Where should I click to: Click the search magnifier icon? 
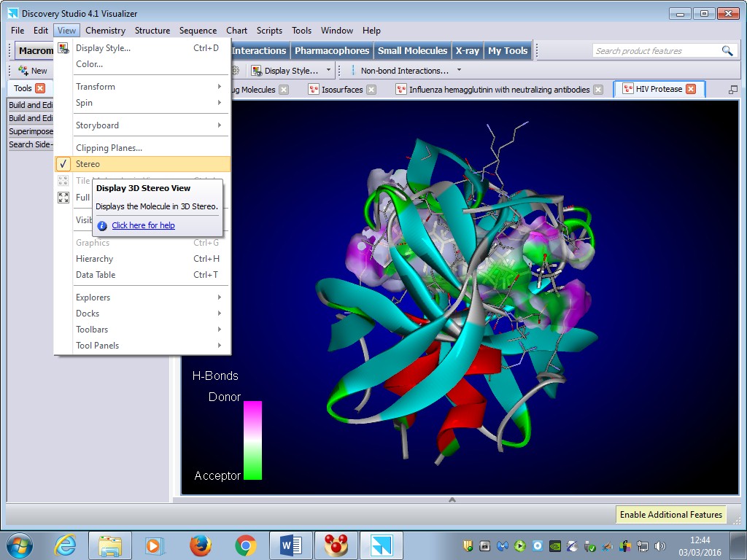tap(727, 51)
